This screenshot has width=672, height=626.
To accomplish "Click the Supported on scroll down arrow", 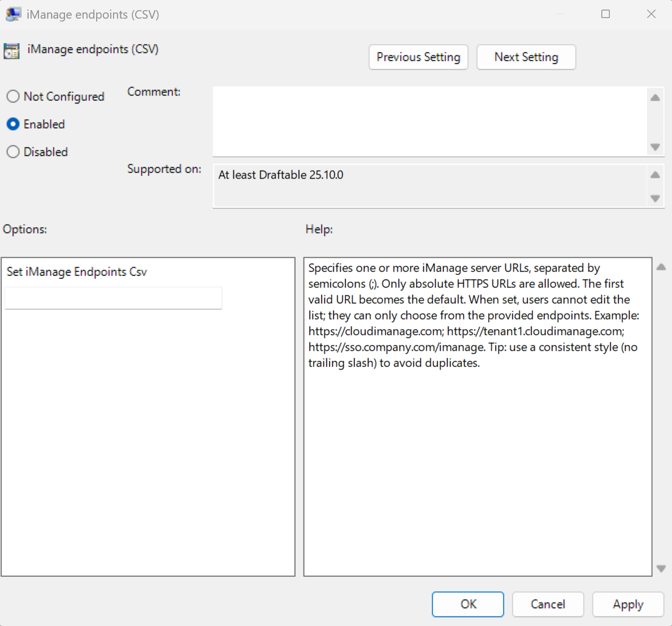I will pos(655,198).
